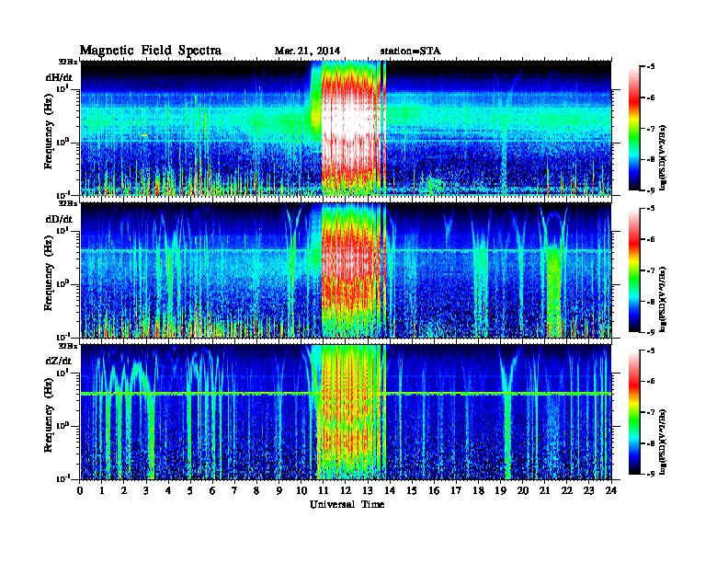Click the -9 tick on dZ/dt color scale

pos(650,474)
